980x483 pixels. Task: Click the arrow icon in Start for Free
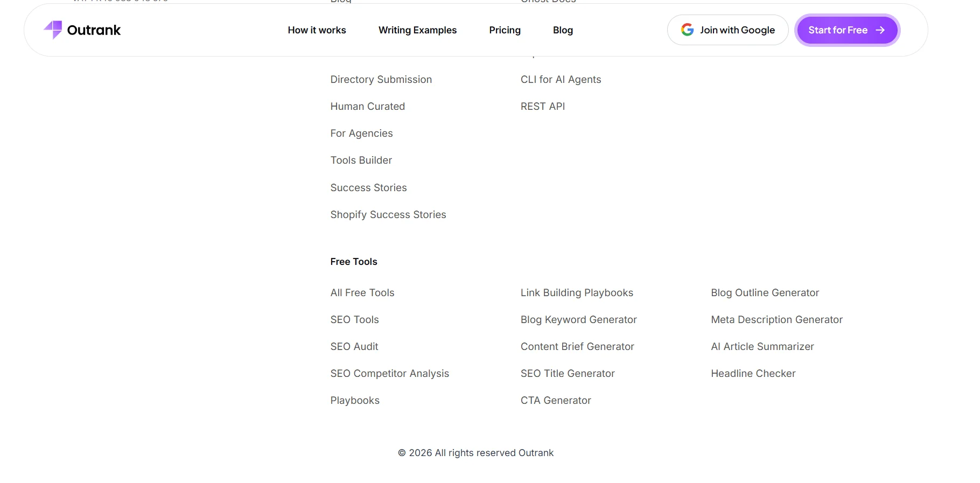click(880, 30)
